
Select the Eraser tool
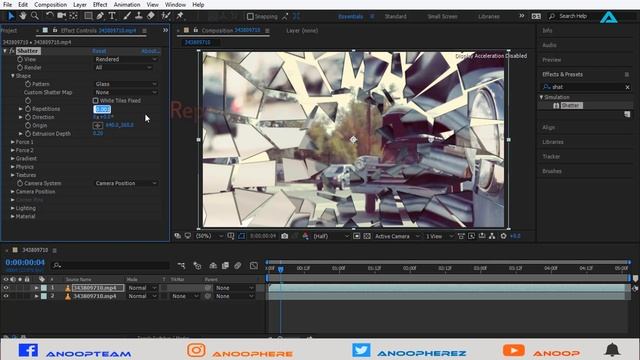click(x=151, y=16)
